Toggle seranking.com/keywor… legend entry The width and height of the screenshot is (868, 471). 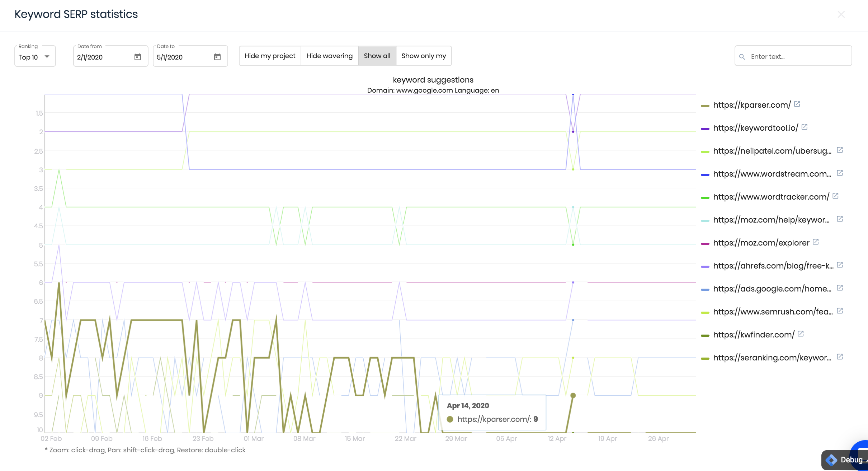[772, 358]
